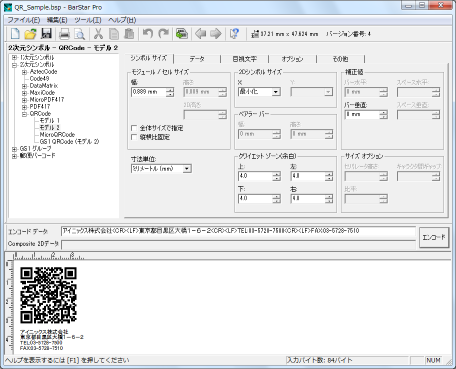Click the エンコードデータ text field

pyautogui.click(x=238, y=231)
